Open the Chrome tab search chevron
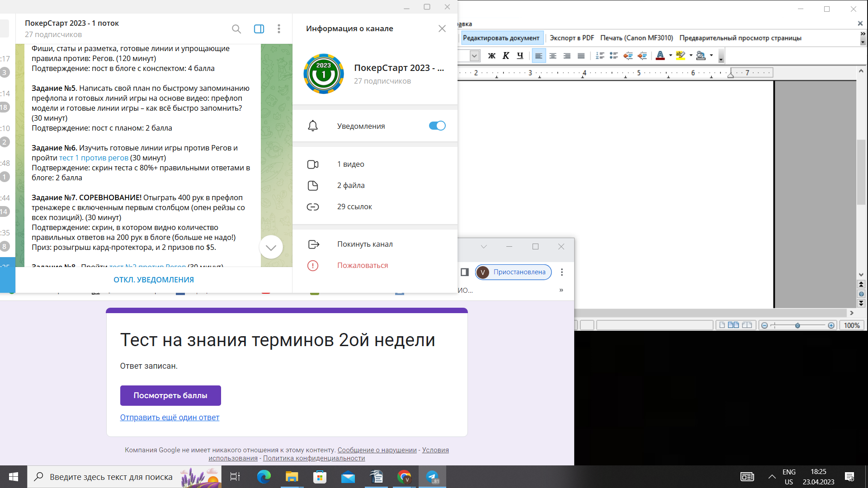The height and width of the screenshot is (488, 868). pos(484,246)
